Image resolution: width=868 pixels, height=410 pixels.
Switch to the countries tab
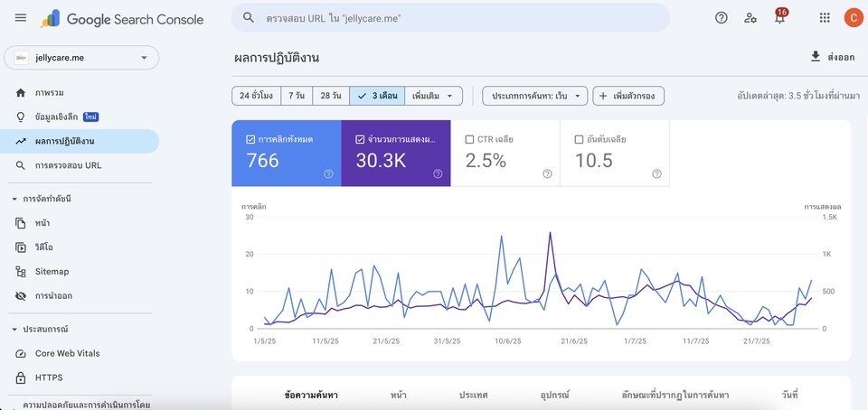(x=473, y=395)
